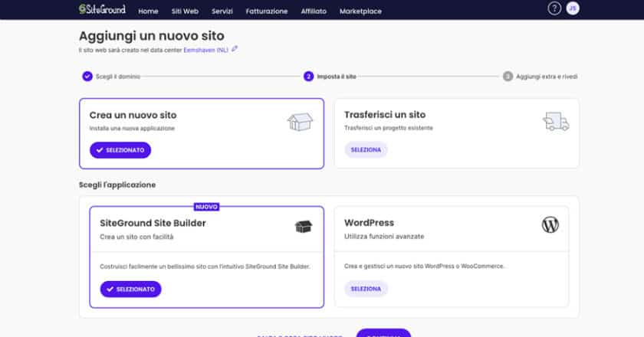Click the Aggiungi un nuovo sito heading
The height and width of the screenshot is (337, 644).
click(x=152, y=36)
